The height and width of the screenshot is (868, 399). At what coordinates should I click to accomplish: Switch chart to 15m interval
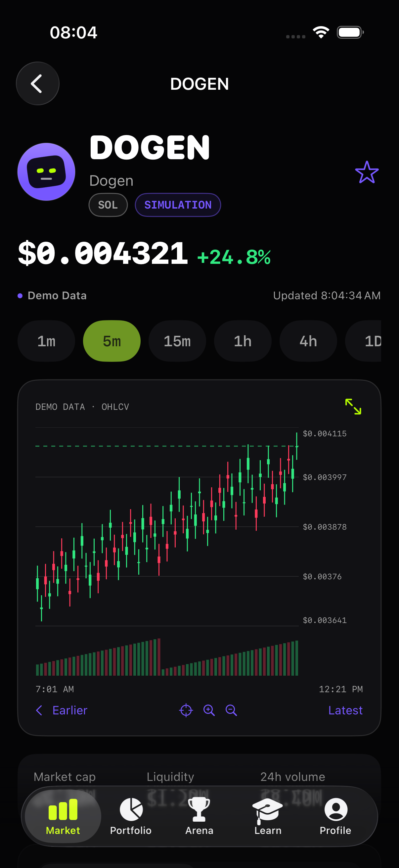[x=177, y=341]
